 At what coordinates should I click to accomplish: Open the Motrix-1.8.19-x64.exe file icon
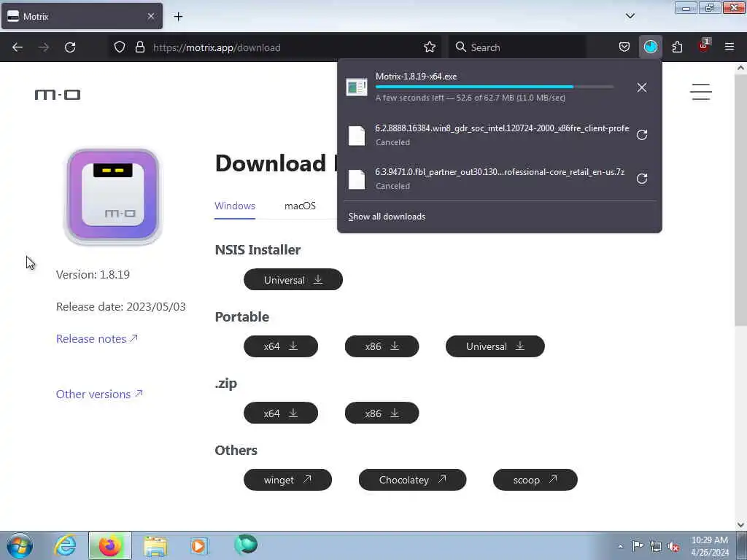tap(357, 87)
